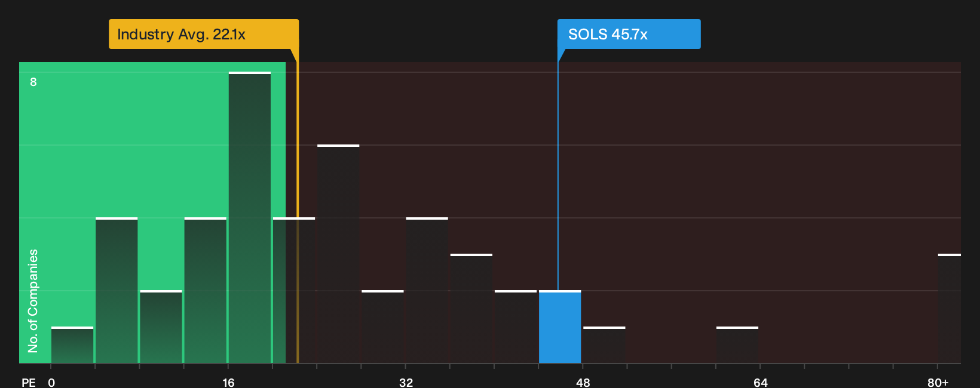Click the bar just before the PE 64 tick
The image size is (980, 388).
(737, 345)
